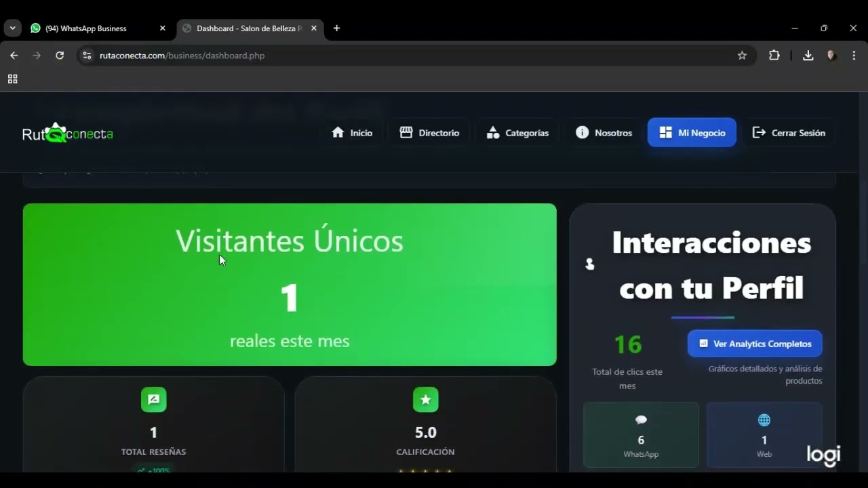Go to Inicio in navigation
This screenshot has height=488, width=868.
click(352, 133)
